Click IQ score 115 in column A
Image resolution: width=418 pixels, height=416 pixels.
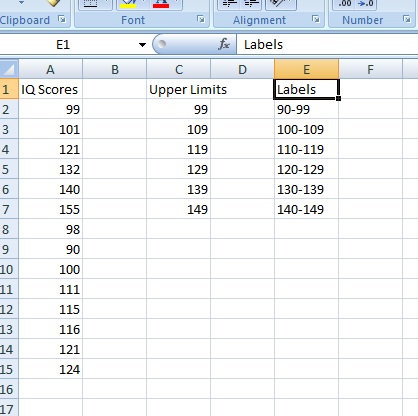[x=50, y=309]
